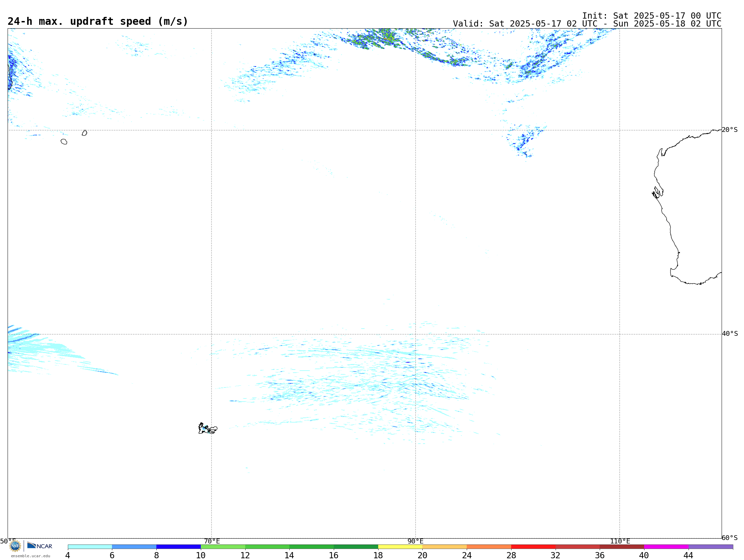The height and width of the screenshot is (560, 744).
Task: Click the colorbar tick label '10'
Action: tap(201, 555)
